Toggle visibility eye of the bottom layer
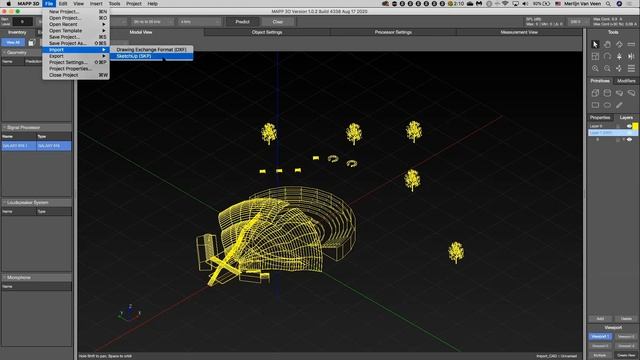Image resolution: width=640 pixels, height=360 pixels. click(x=629, y=139)
